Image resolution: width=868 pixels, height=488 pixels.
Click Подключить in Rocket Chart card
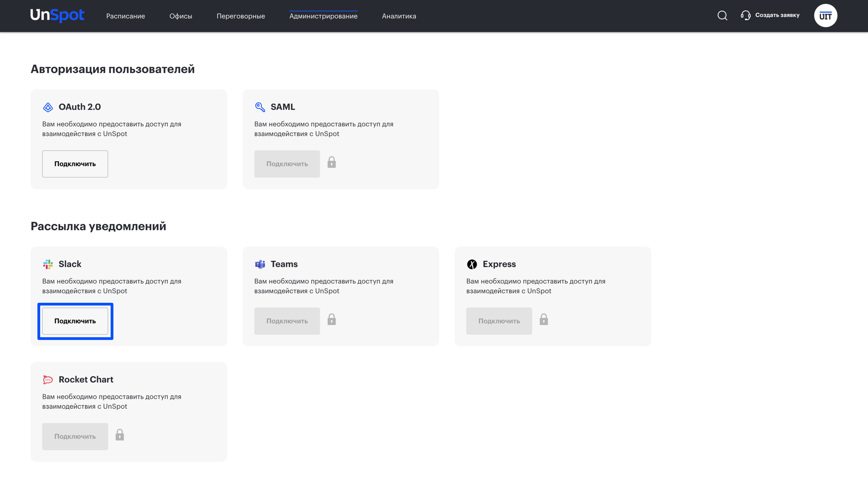pyautogui.click(x=75, y=436)
